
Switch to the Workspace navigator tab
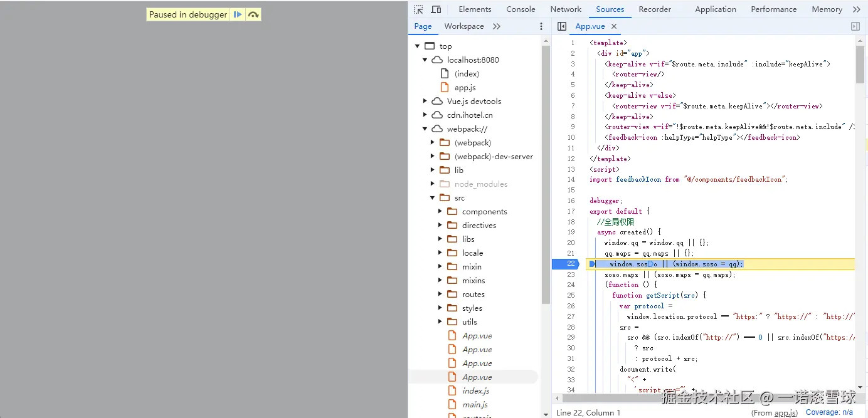[x=463, y=26]
